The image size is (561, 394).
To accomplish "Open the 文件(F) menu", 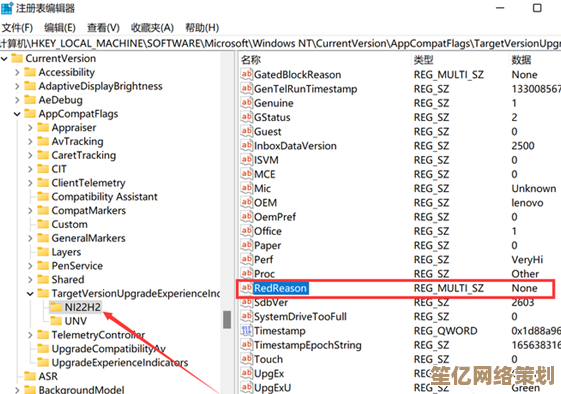I will pos(17,28).
